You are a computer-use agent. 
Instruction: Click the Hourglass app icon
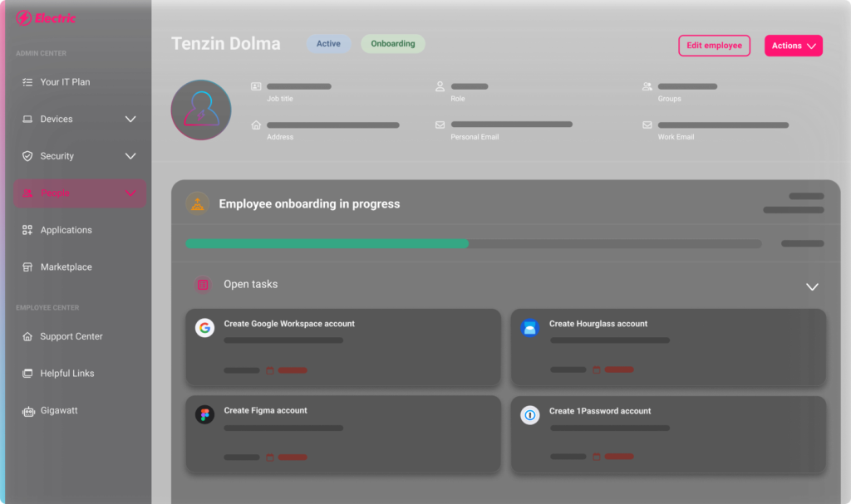click(529, 328)
